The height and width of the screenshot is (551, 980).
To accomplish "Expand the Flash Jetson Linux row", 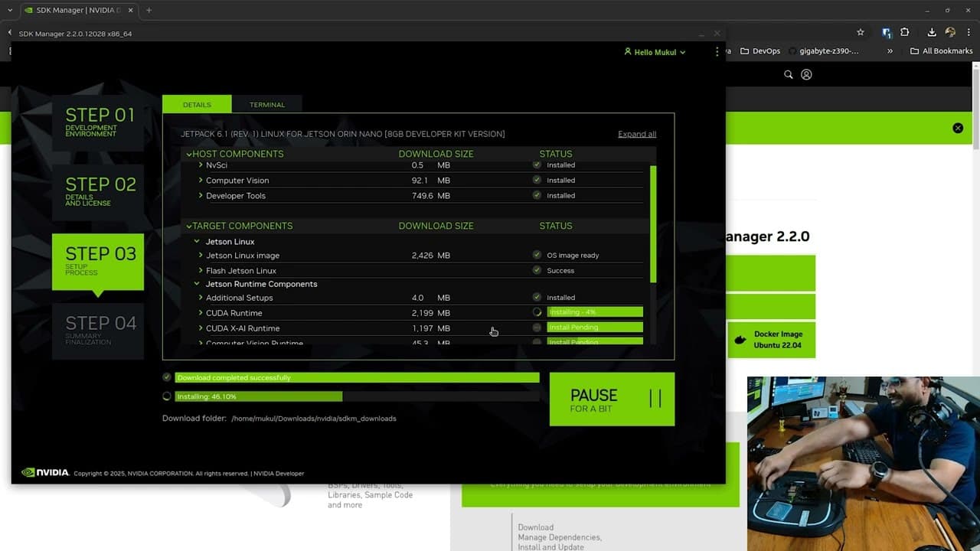I will (201, 270).
